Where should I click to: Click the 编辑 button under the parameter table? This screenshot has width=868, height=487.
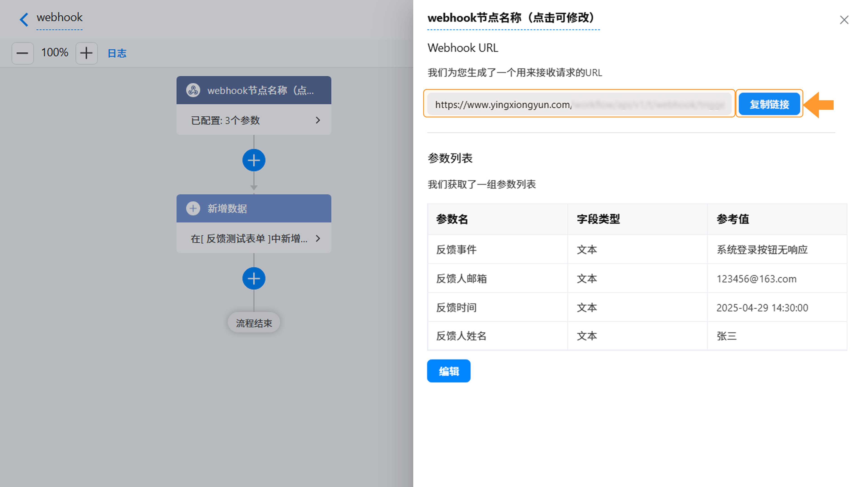click(x=448, y=371)
